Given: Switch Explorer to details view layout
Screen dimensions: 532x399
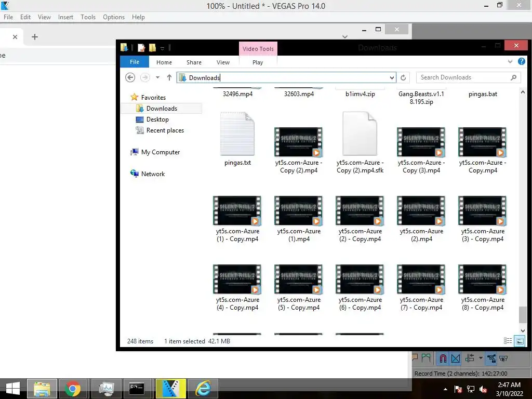Looking at the screenshot, I should [x=508, y=341].
